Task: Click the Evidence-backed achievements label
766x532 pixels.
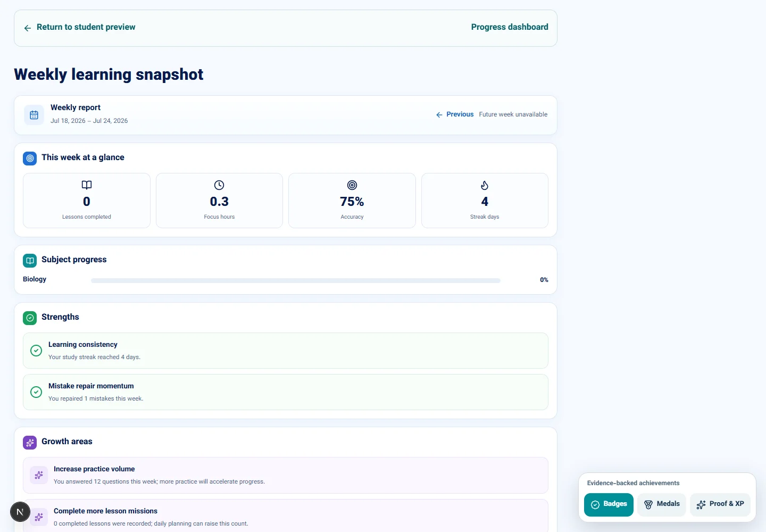Action: [634, 483]
